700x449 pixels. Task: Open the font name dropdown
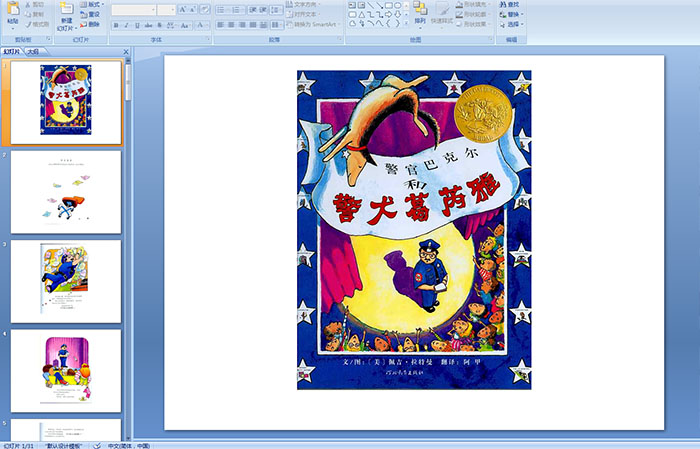[x=154, y=10]
